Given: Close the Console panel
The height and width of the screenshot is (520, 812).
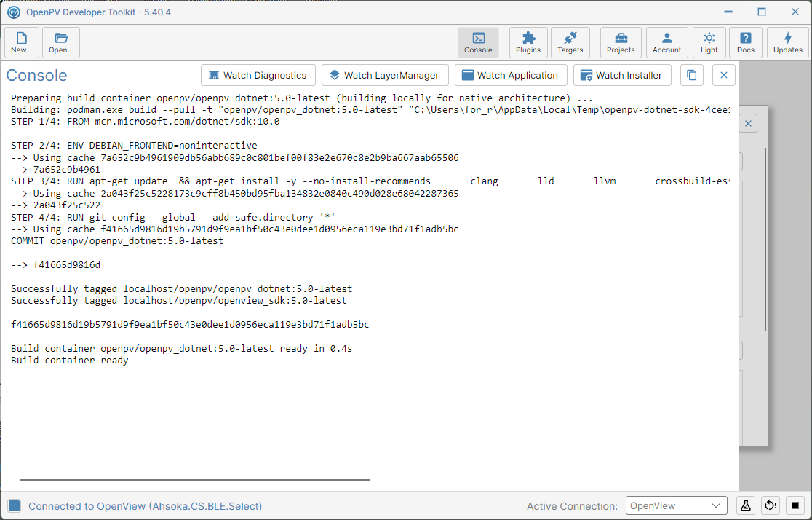Looking at the screenshot, I should click(x=723, y=75).
